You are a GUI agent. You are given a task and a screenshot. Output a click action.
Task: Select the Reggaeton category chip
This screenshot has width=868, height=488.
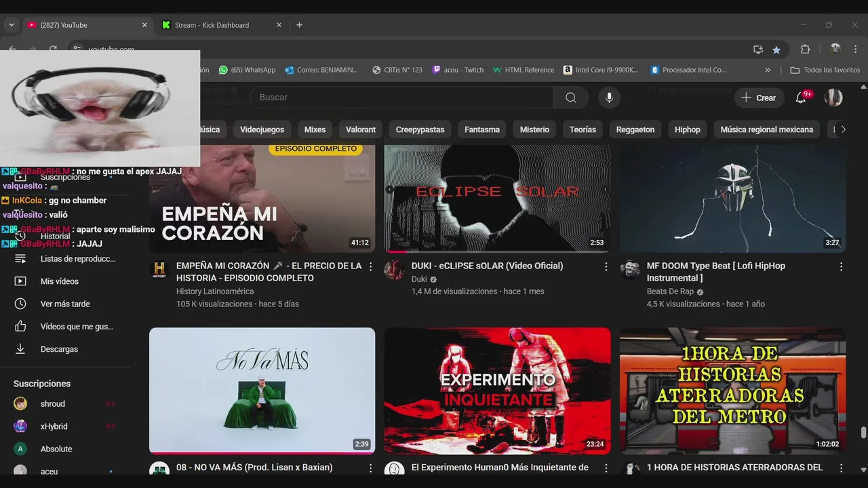coord(635,129)
